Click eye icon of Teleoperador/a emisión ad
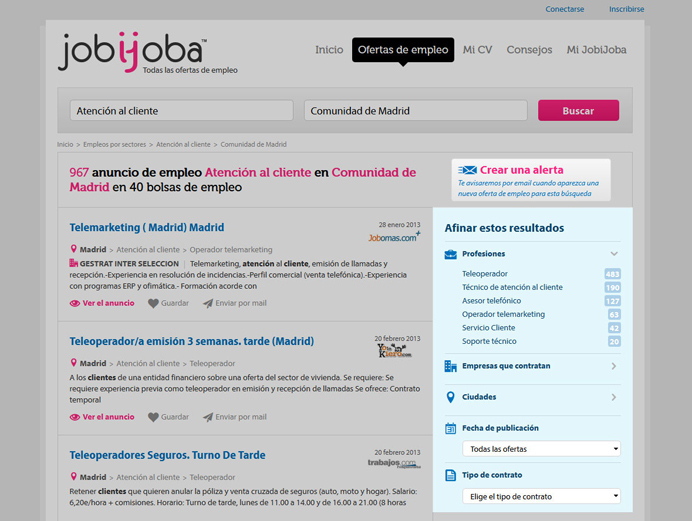The image size is (692, 521). 75,417
